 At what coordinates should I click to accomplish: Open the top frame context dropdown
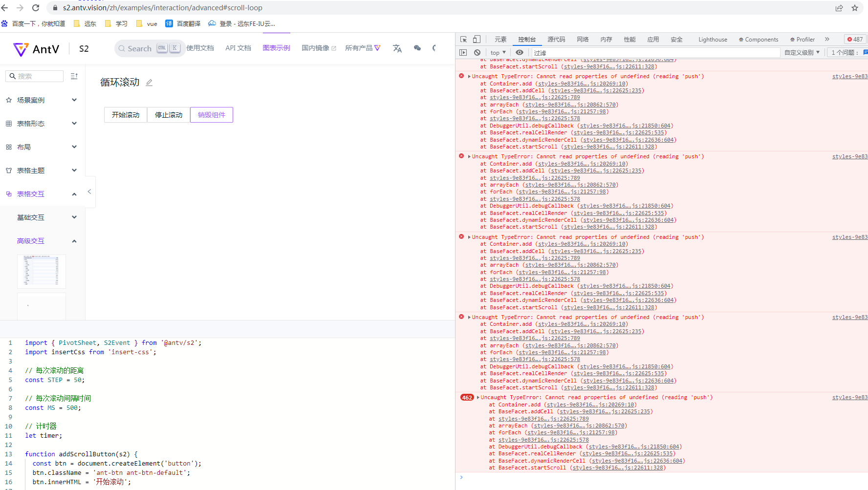click(x=498, y=52)
